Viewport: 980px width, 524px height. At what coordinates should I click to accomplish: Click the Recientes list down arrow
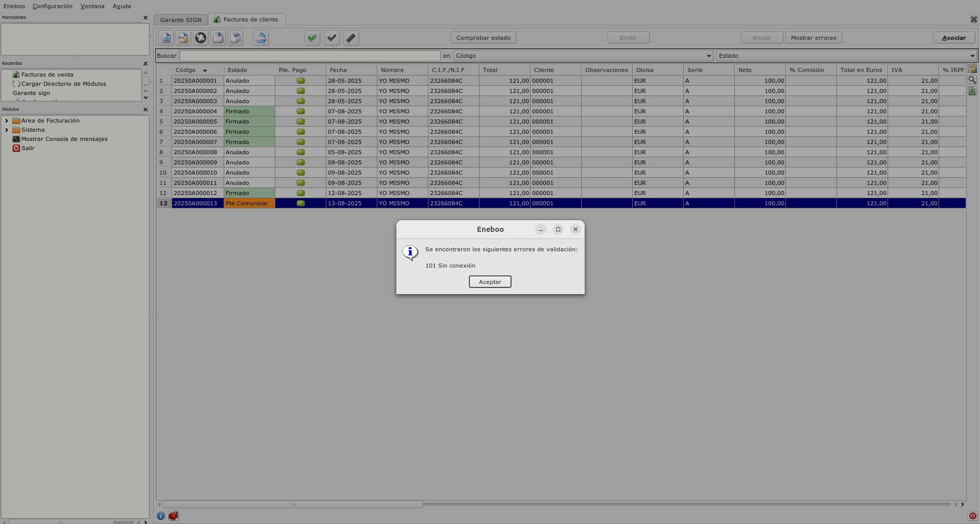146,98
